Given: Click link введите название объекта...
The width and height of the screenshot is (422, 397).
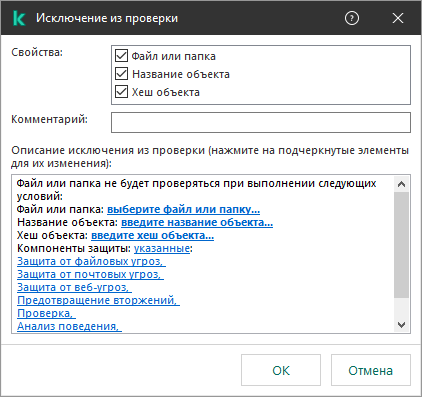Looking at the screenshot, I should pos(197,222).
